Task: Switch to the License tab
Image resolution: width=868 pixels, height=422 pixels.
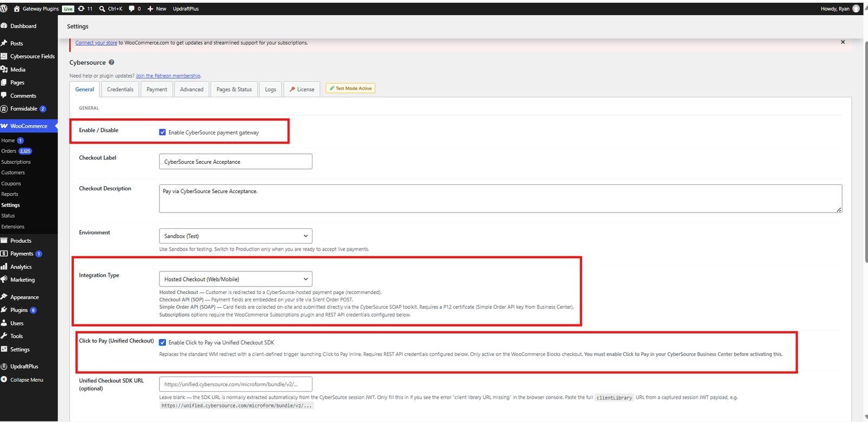Action: pos(302,89)
